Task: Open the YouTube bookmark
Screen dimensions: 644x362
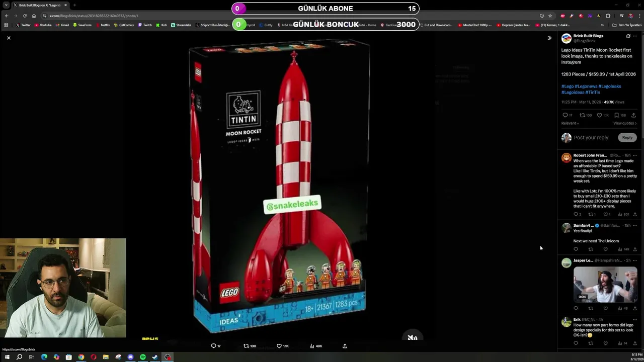Action: point(43,25)
